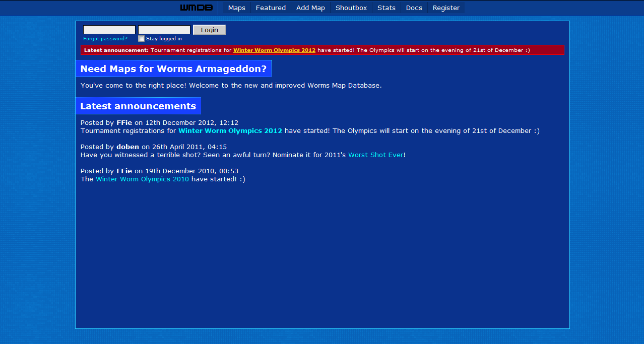Enable the Stay logged in checkbox
The height and width of the screenshot is (344, 644).
click(x=142, y=39)
